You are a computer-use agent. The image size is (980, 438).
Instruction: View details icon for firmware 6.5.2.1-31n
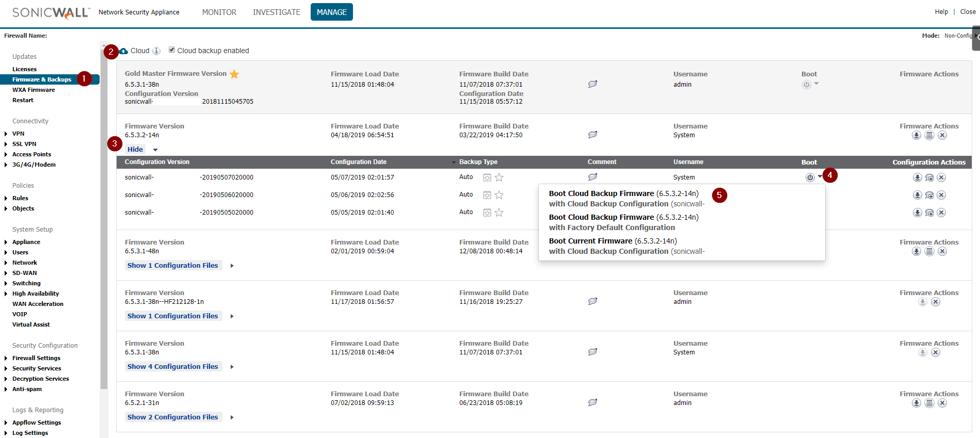(x=929, y=403)
